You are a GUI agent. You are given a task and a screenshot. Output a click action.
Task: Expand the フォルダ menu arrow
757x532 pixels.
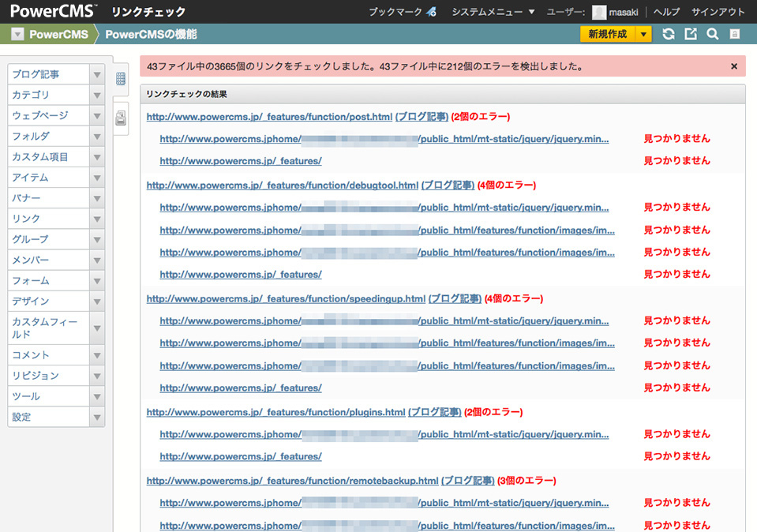(x=97, y=137)
